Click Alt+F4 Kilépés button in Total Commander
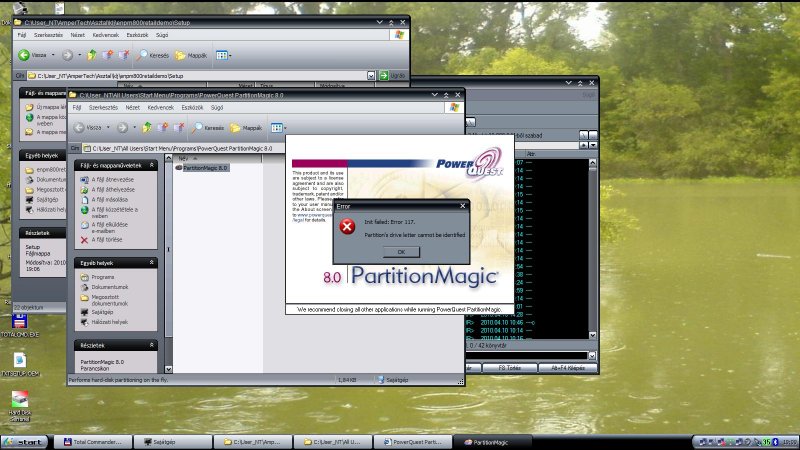800x450 pixels. (568, 368)
